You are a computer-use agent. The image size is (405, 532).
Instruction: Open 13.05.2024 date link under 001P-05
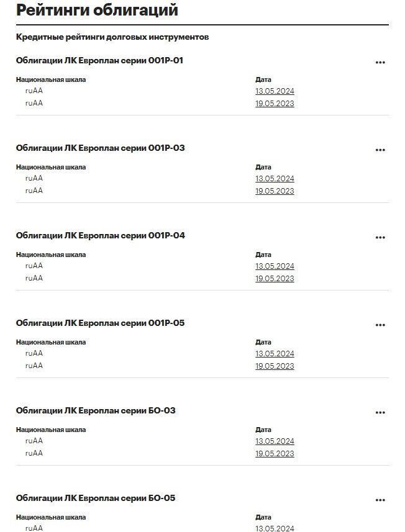[x=275, y=354]
